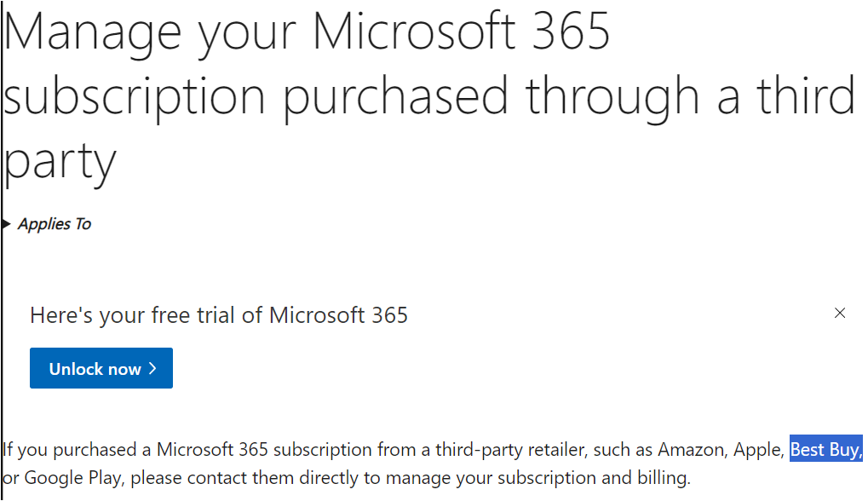Click the word party in the heading

coord(60,162)
